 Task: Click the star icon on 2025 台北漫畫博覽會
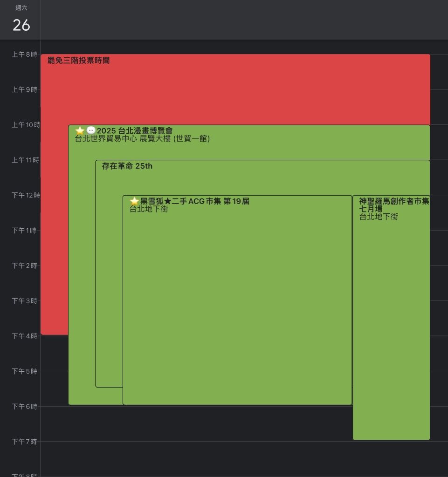point(80,131)
